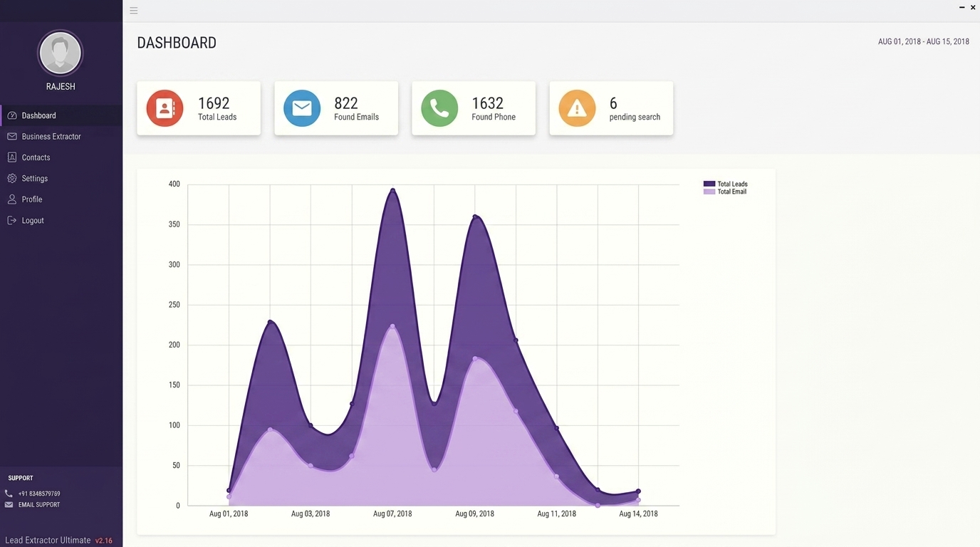The height and width of the screenshot is (547, 980).
Task: Click the Aug 09 Total Leads peak point
Action: pyautogui.click(x=475, y=217)
